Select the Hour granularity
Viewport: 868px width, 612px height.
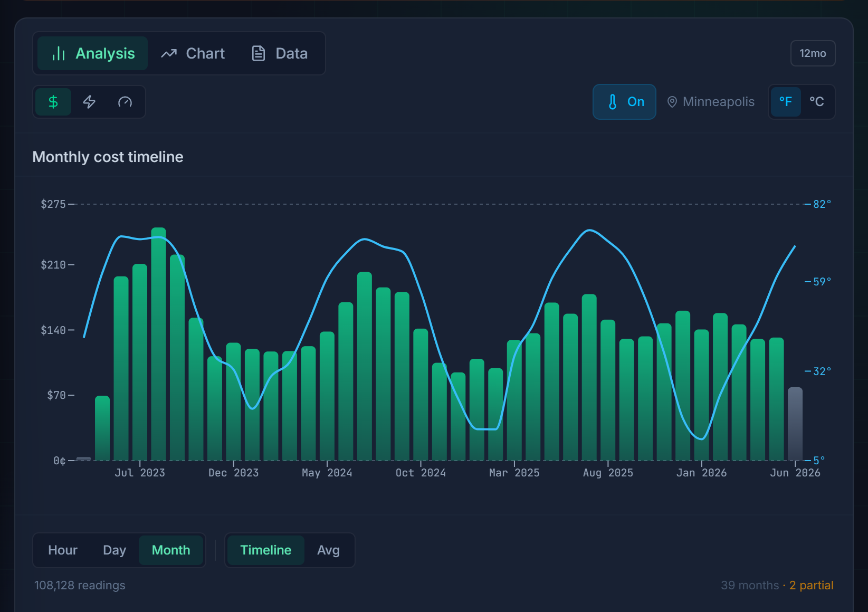click(63, 550)
